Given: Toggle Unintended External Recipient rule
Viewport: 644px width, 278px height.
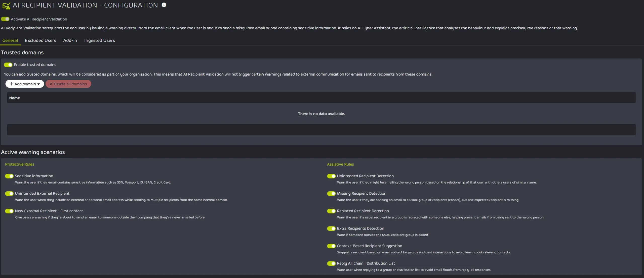Looking at the screenshot, I should [9, 194].
